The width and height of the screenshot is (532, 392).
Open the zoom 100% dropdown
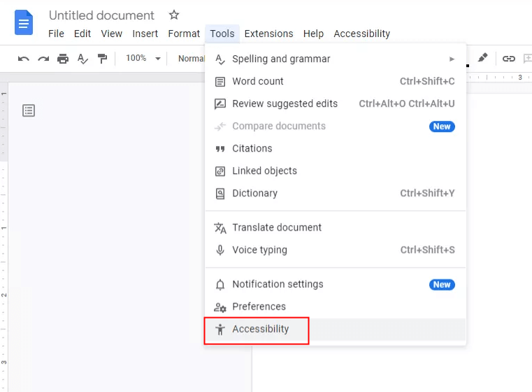click(x=143, y=58)
